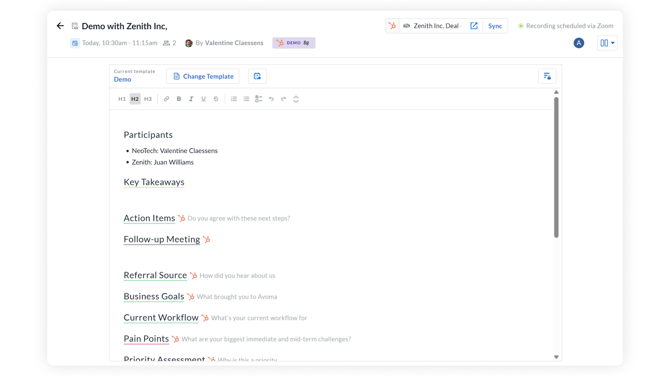The height and width of the screenshot is (376, 670).
Task: Open Zenith Inc. Deal in external window
Action: point(474,26)
